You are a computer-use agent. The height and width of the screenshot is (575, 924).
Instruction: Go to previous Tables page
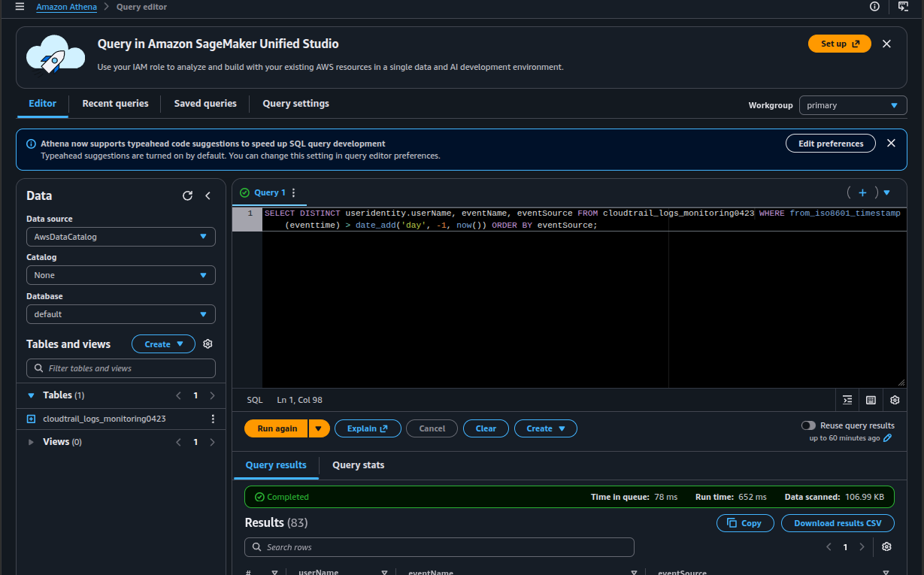pyautogui.click(x=179, y=395)
